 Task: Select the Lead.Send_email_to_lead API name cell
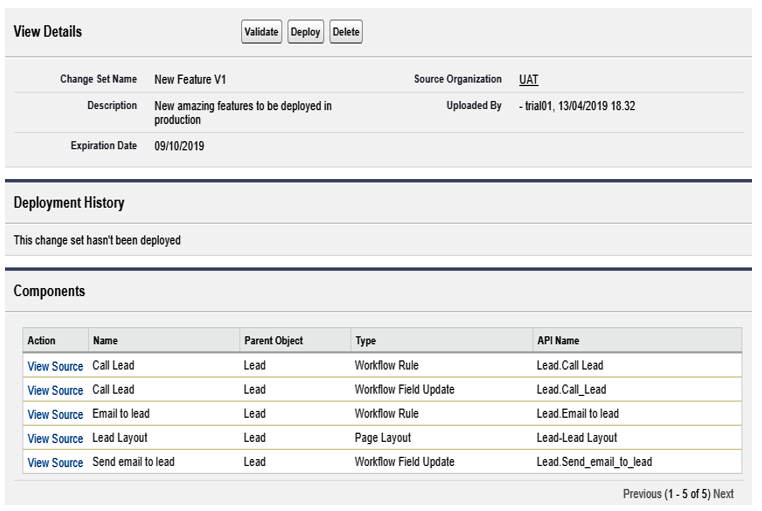tap(594, 462)
